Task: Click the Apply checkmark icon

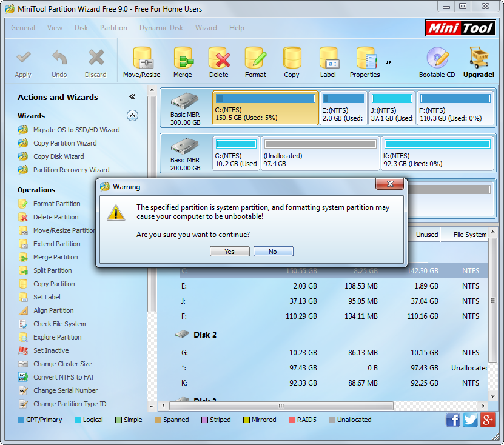Action: [23, 58]
